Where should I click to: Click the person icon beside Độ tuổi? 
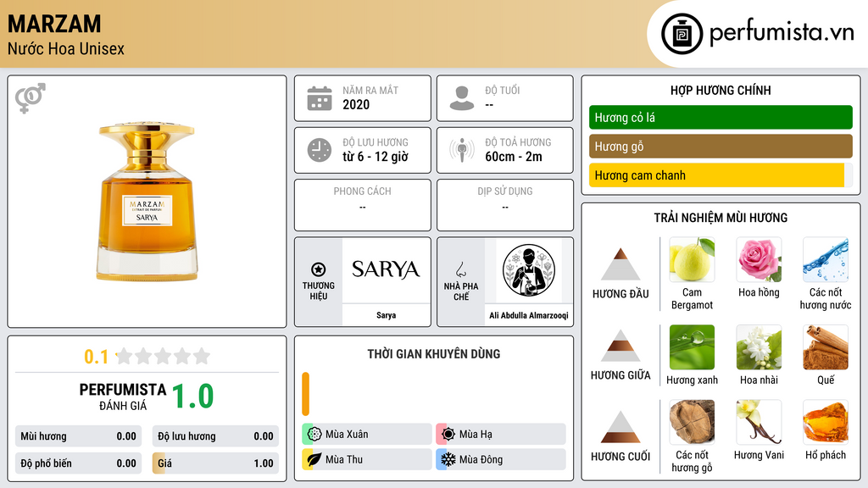pos(462,98)
